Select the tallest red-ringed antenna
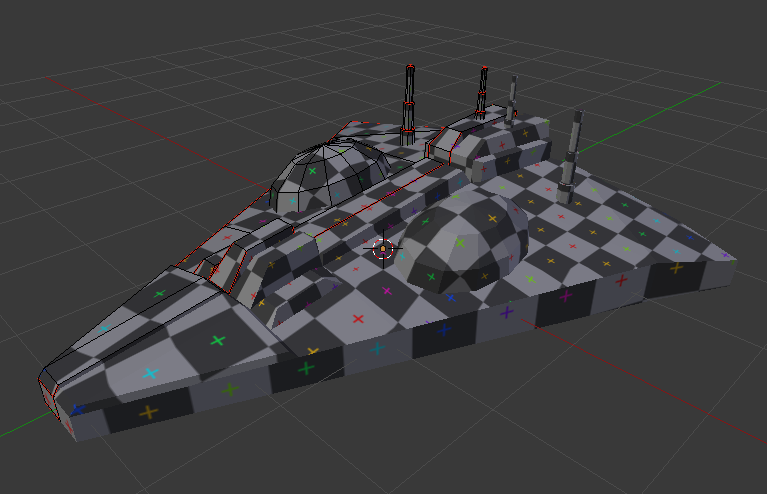 (409, 105)
